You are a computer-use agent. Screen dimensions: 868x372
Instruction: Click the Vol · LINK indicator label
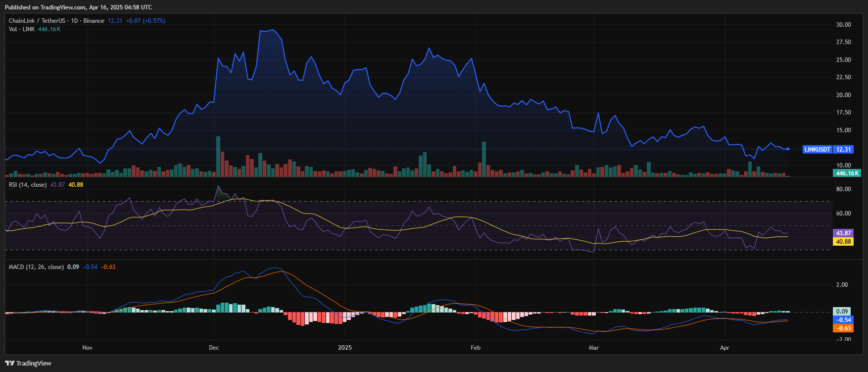coord(22,29)
